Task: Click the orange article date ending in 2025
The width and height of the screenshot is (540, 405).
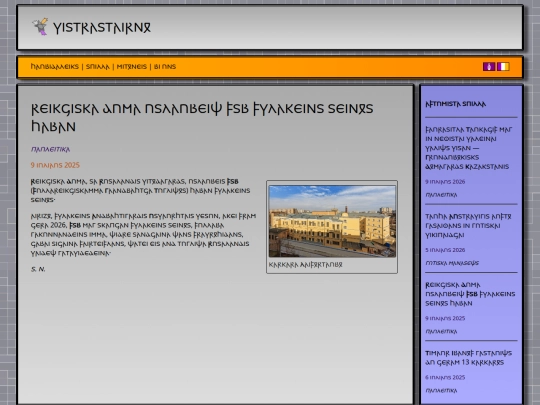Action: [55, 165]
